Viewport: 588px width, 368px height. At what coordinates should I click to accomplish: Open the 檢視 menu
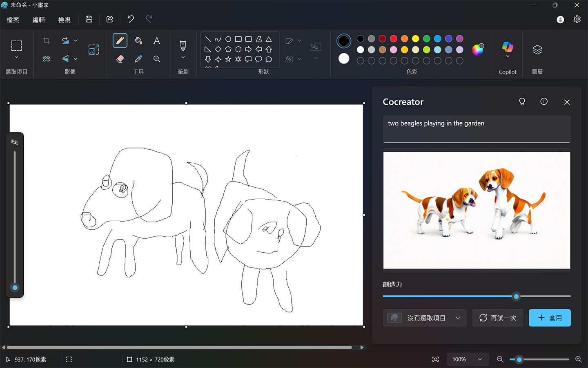(x=64, y=20)
